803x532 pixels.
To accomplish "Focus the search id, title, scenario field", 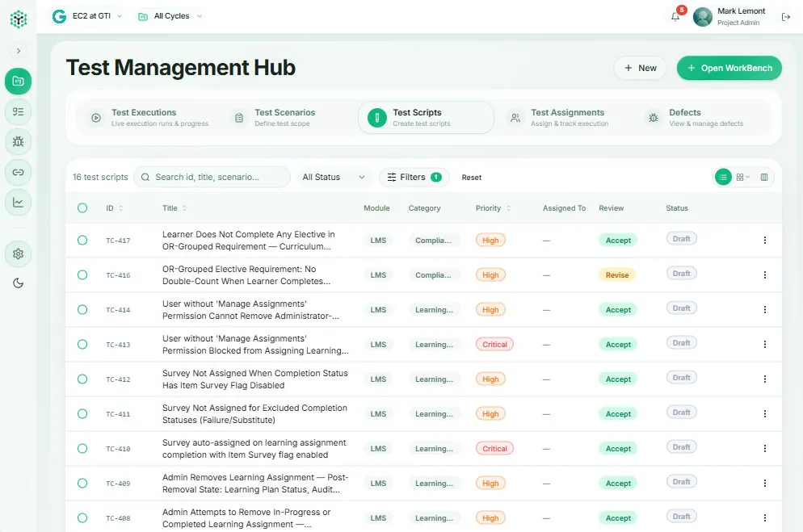I will pos(212,177).
